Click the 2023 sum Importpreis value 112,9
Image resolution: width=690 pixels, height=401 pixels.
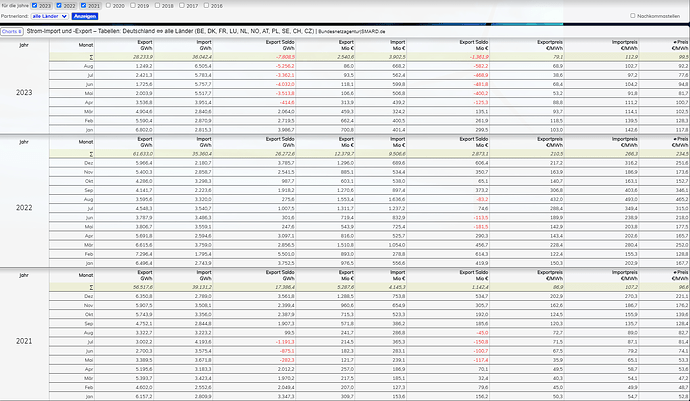(631, 57)
